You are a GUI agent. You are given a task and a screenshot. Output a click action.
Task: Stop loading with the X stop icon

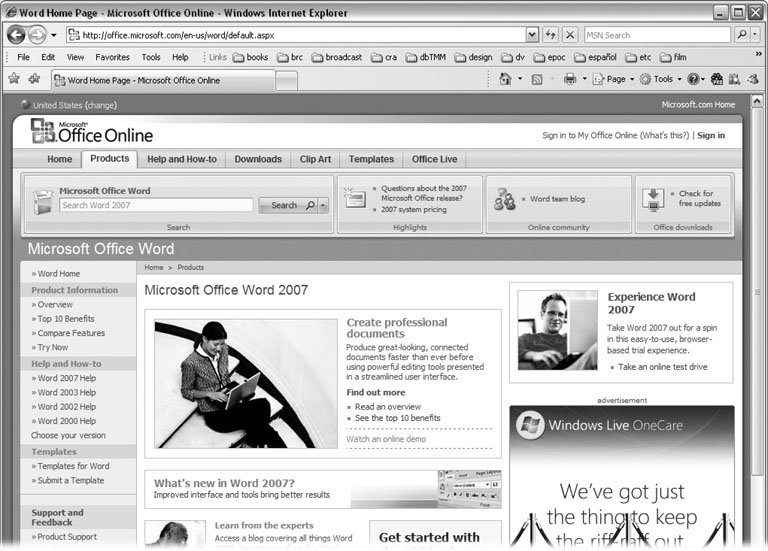[570, 35]
